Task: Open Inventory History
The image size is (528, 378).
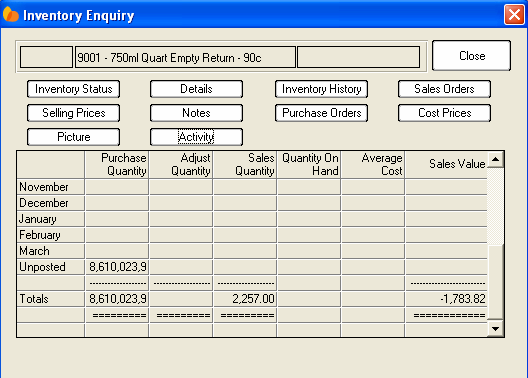Action: [x=321, y=89]
